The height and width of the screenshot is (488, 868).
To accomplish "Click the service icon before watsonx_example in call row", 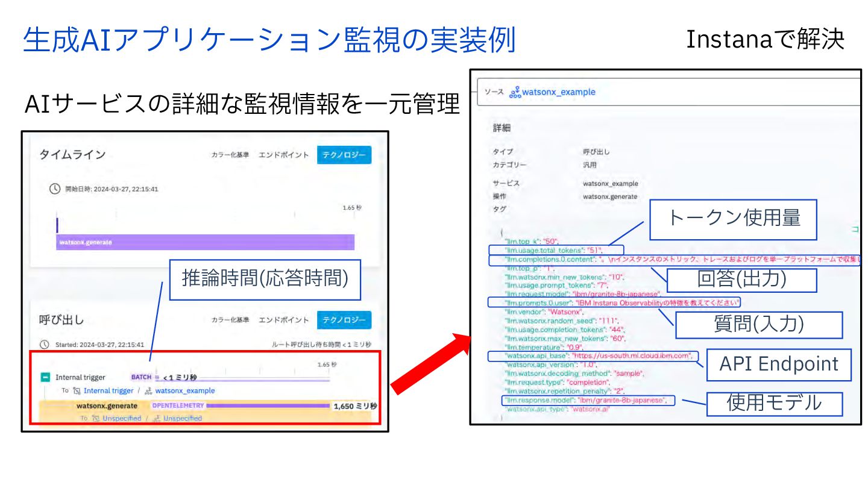I will tap(148, 390).
